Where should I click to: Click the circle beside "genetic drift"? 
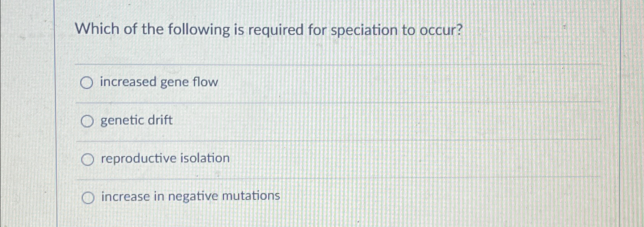88,120
